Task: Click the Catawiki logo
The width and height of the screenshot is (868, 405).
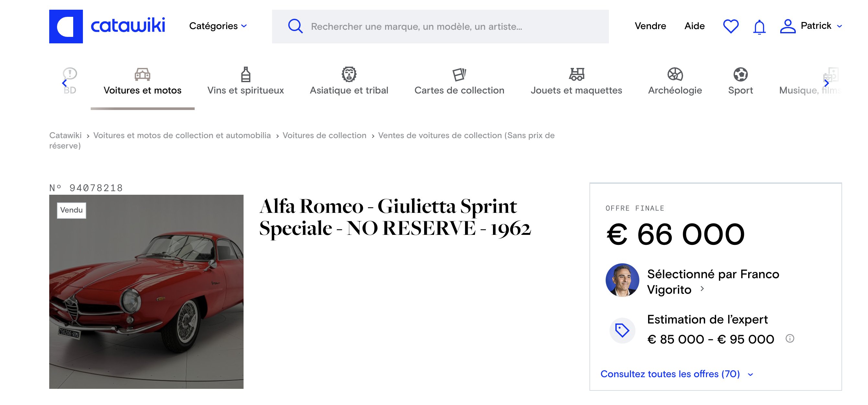Action: [x=107, y=26]
